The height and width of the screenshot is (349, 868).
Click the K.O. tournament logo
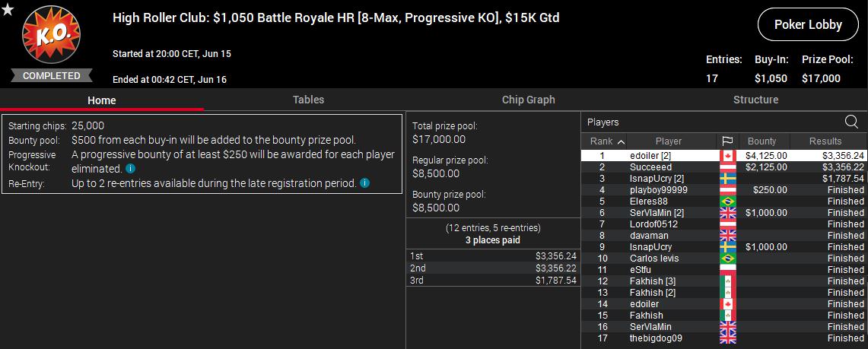(51, 36)
